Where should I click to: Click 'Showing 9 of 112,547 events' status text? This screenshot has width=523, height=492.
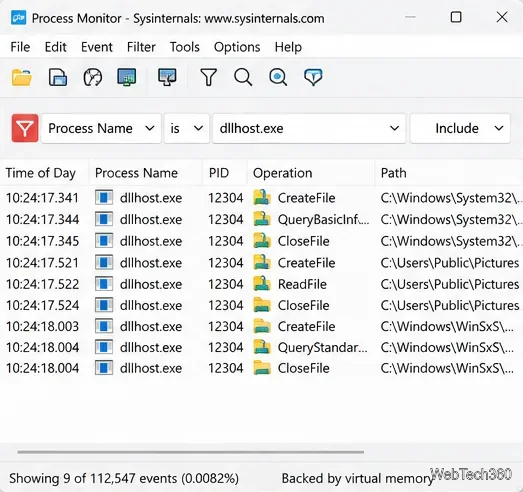pos(124,478)
